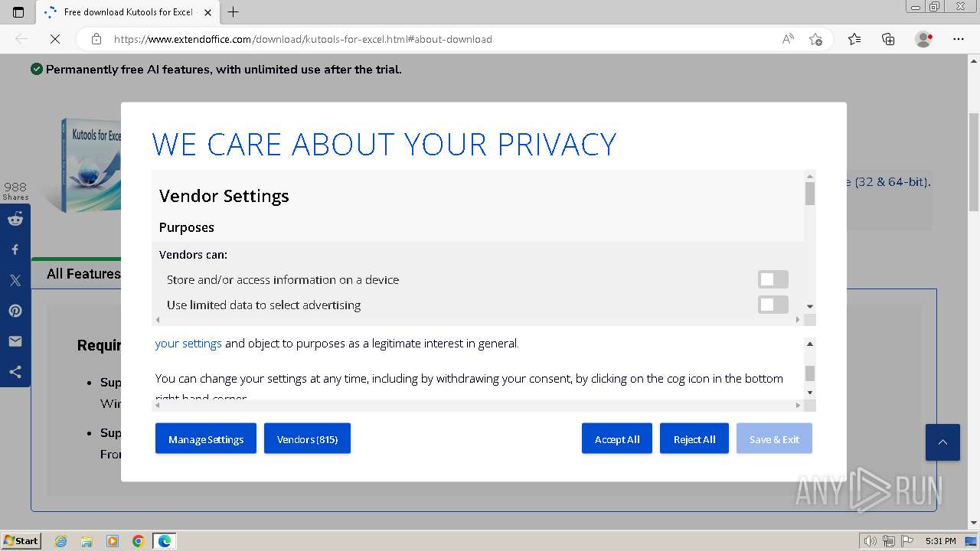This screenshot has width=980, height=551.
Task: Click the X (Twitter) share icon
Action: tap(15, 280)
